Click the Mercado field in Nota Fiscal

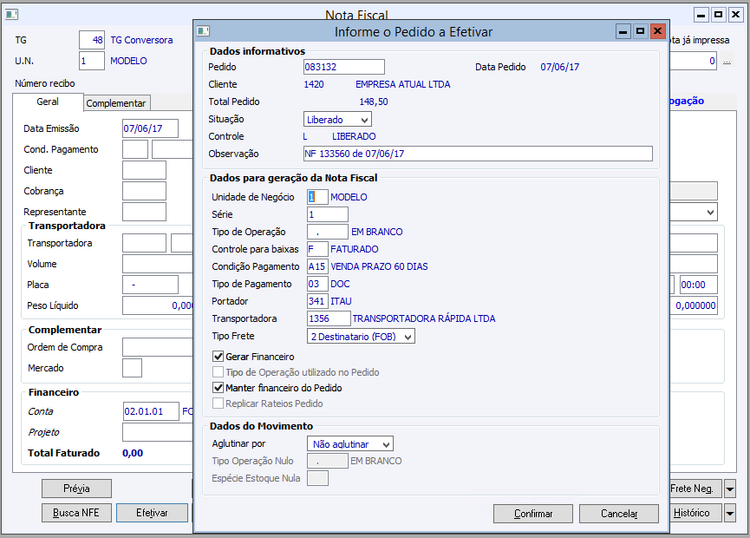tap(132, 368)
